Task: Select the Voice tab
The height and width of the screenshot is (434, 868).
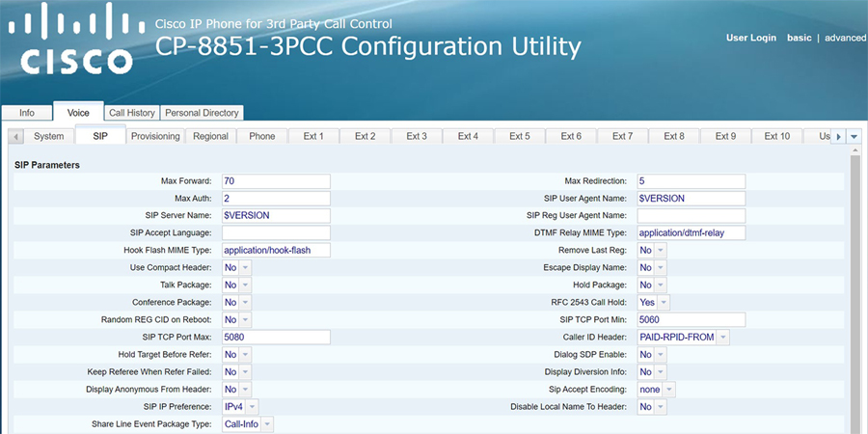Action: [x=78, y=112]
